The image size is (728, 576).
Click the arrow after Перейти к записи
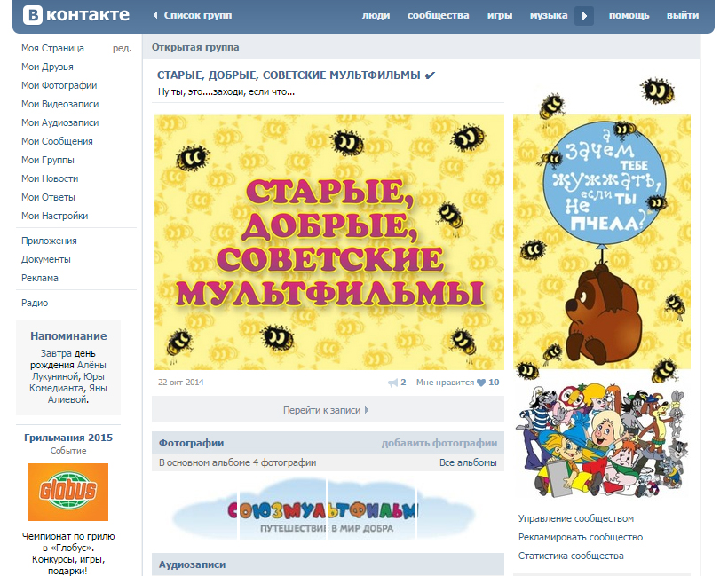pos(367,410)
